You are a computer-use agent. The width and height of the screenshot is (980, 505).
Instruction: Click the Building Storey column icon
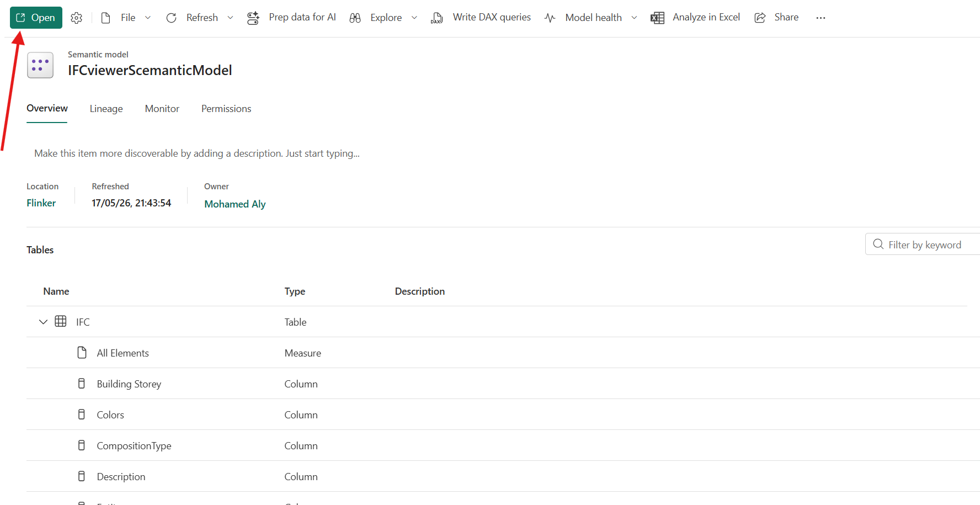coord(82,384)
